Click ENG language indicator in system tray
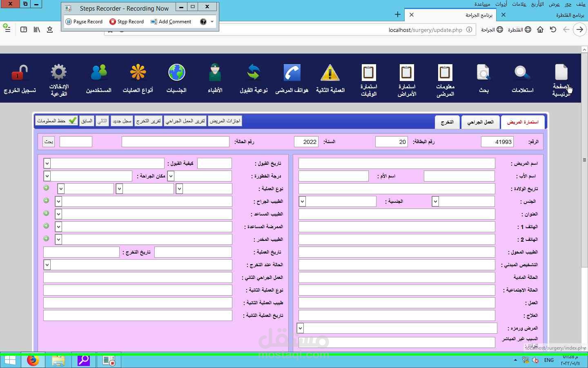This screenshot has height=368, width=588. (549, 360)
